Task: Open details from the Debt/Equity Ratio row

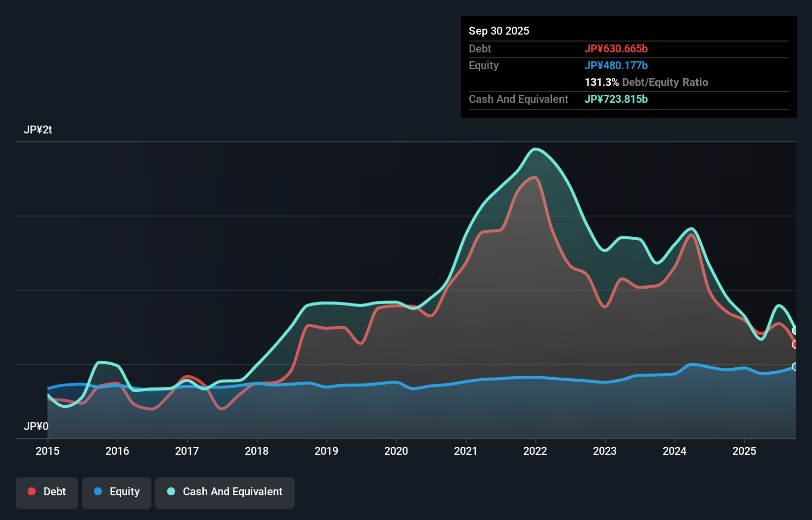Action: (x=646, y=82)
